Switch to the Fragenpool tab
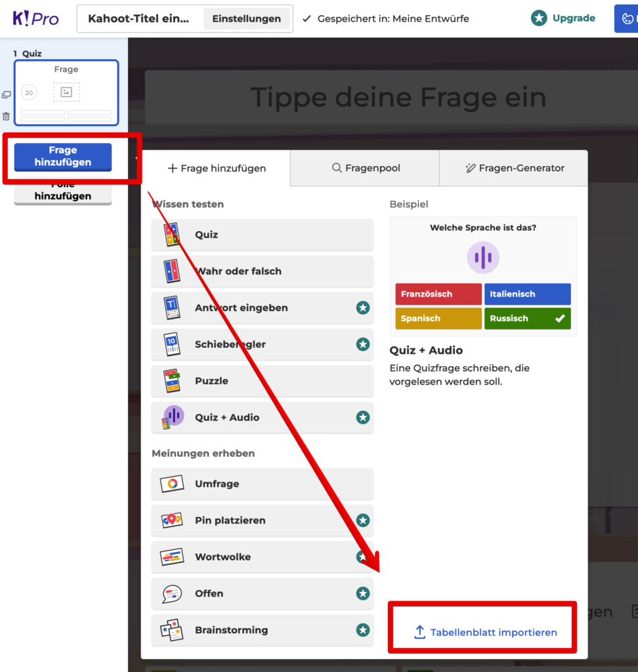638x672 pixels. (364, 168)
